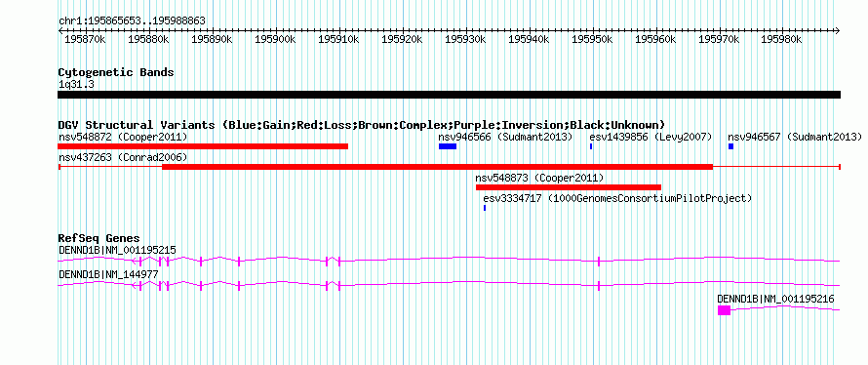Click the chr1:195865653..195988863 region label
This screenshot has width=868, height=365.
[x=132, y=21]
